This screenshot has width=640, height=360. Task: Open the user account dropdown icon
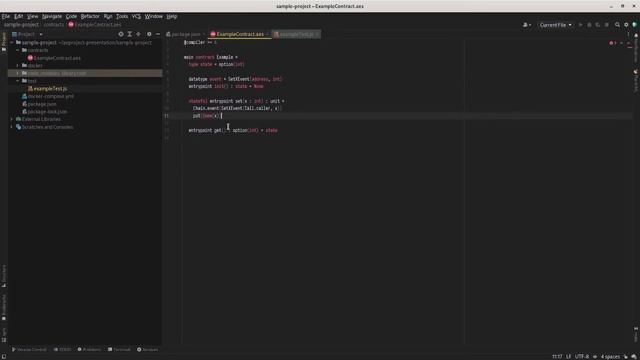pos(527,25)
